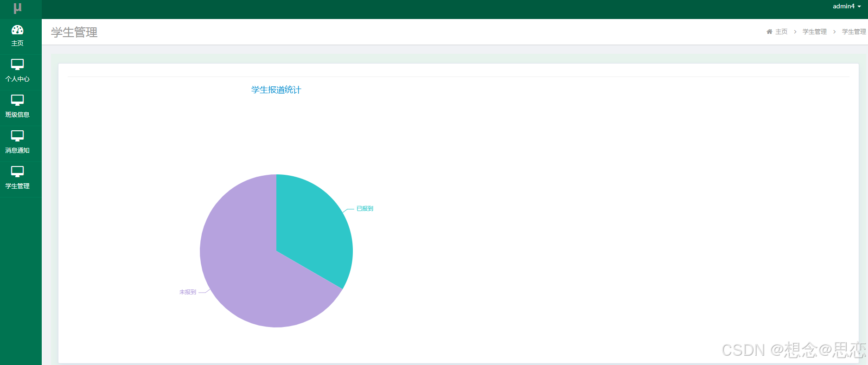
Task: Click the monitor icon above 个人中心
Action: tap(17, 64)
